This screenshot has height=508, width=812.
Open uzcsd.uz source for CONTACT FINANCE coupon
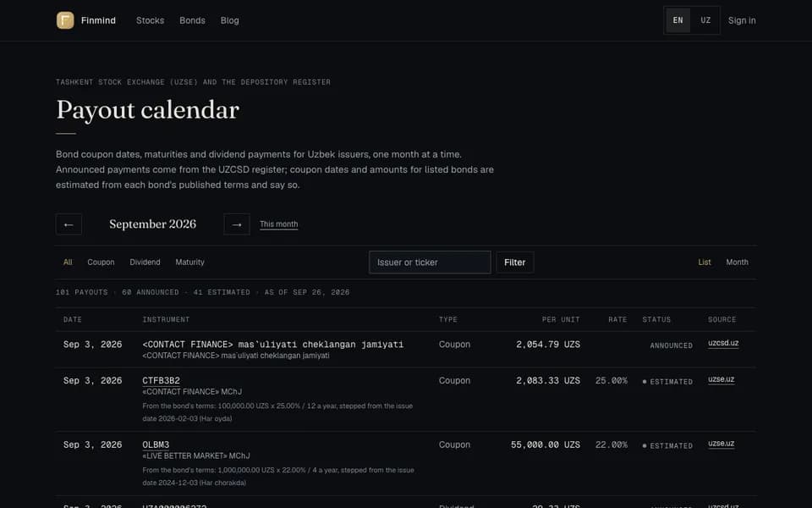click(x=723, y=343)
